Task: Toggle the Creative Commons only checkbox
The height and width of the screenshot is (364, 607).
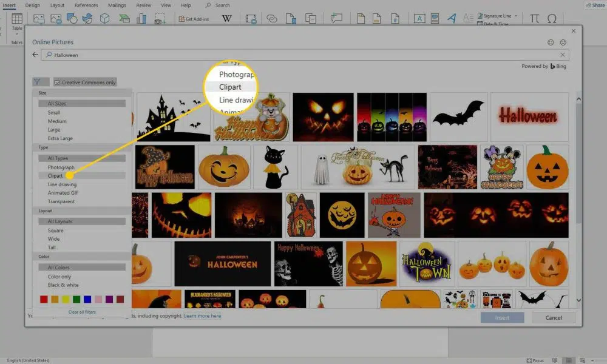Action: tap(57, 83)
